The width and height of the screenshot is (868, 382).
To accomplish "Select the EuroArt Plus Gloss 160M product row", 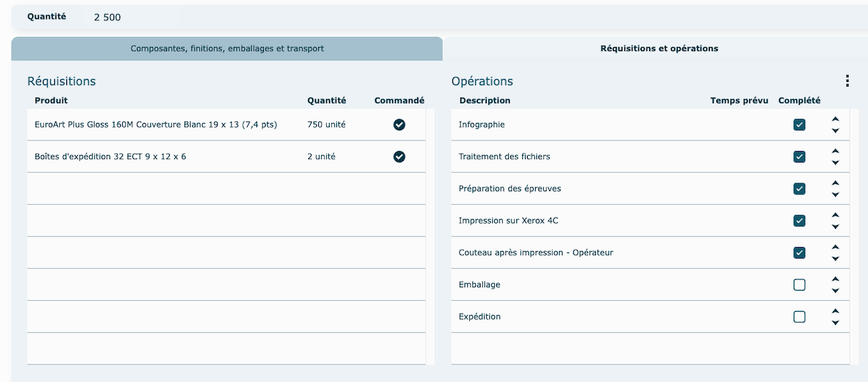I will click(156, 125).
